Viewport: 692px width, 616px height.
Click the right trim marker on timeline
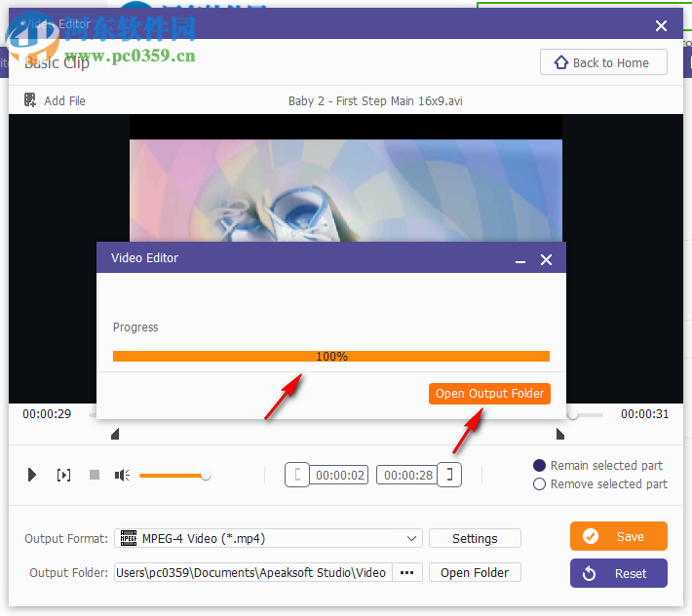pyautogui.click(x=560, y=434)
